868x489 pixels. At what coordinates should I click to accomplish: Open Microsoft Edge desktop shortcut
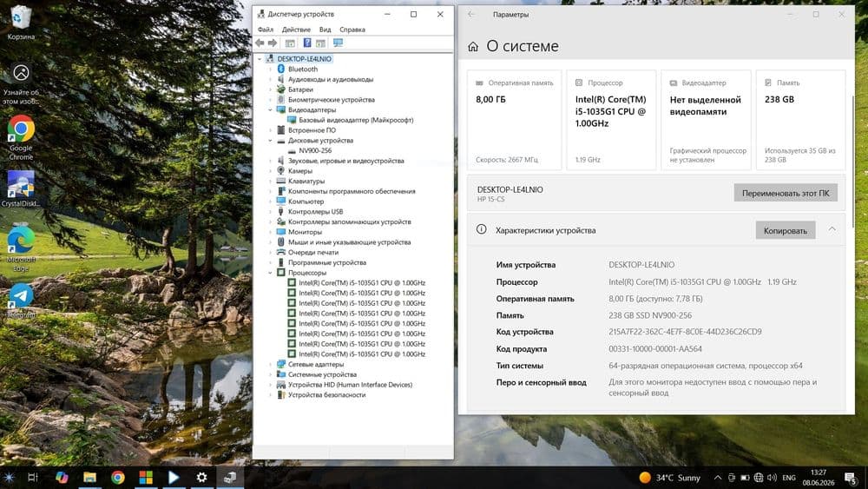pyautogui.click(x=21, y=248)
